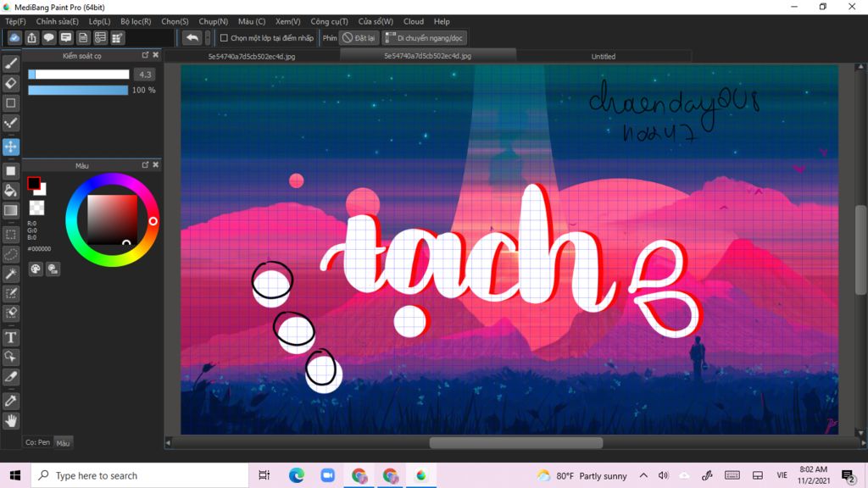868x488 pixels.
Task: Select the Text tool
Action: 10,337
